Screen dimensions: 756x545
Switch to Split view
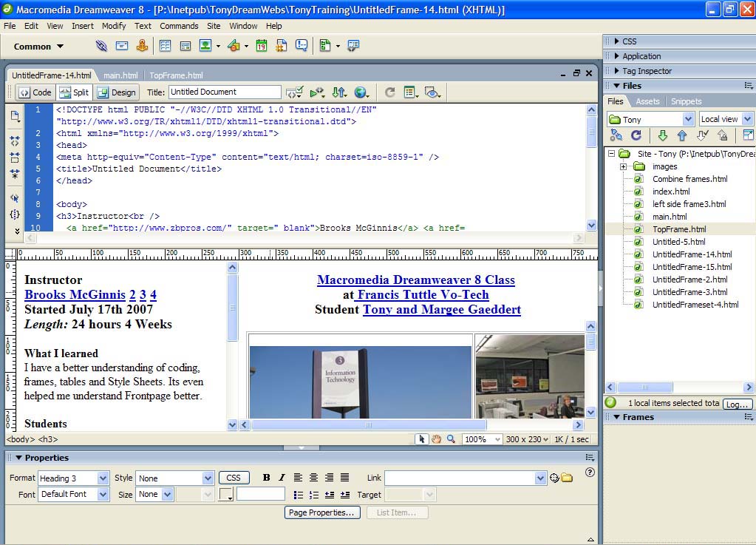point(74,92)
